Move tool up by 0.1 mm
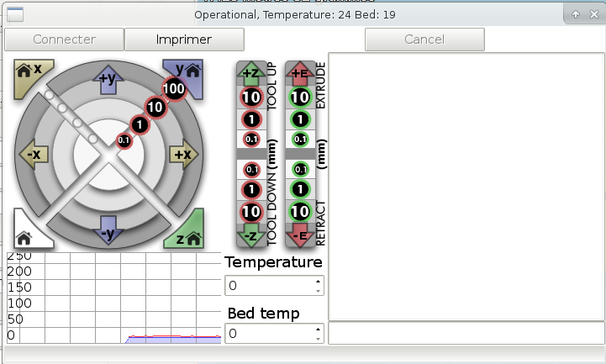Screen dimensions: 606x364 pyautogui.click(x=251, y=139)
